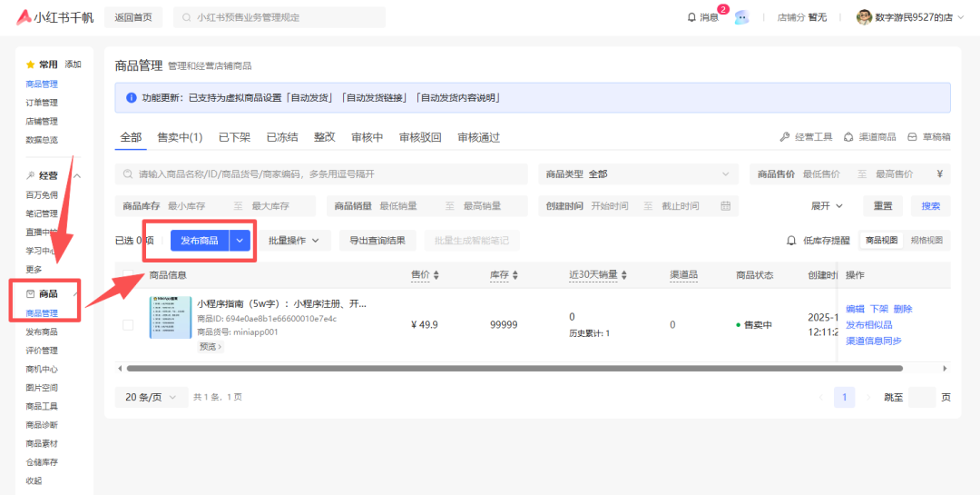Open 图片空间 in sidebar
The width and height of the screenshot is (980, 495).
pos(42,388)
